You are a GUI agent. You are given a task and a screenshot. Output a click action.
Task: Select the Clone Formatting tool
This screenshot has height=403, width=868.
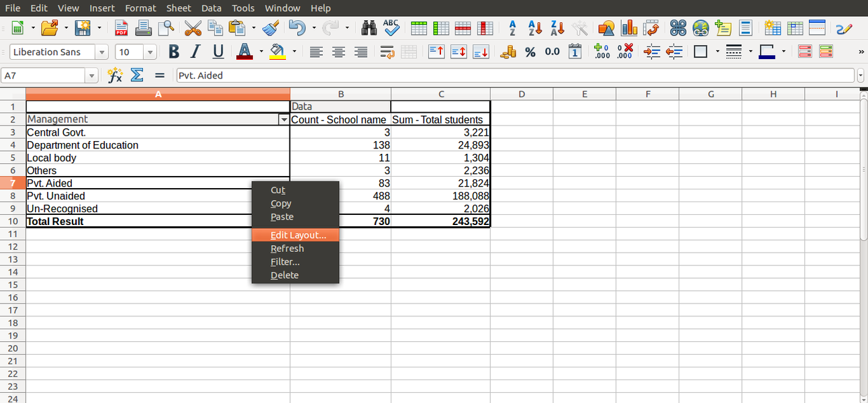tap(271, 28)
